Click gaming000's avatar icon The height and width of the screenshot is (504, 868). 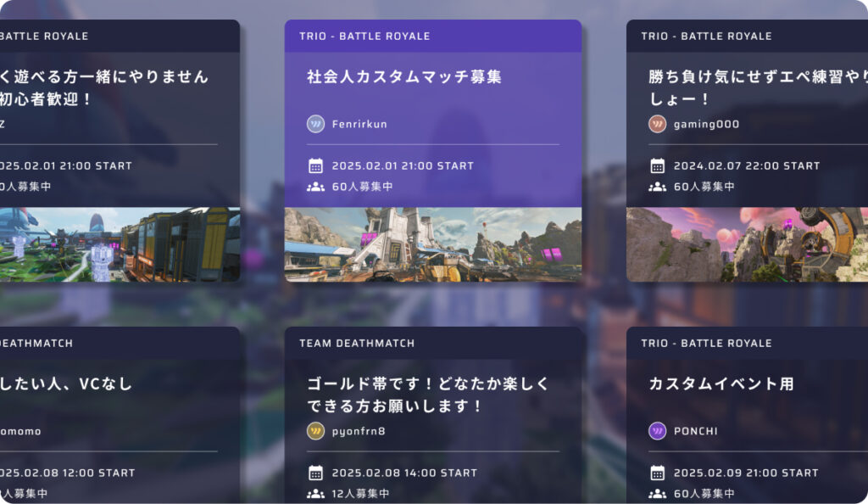pyautogui.click(x=659, y=123)
